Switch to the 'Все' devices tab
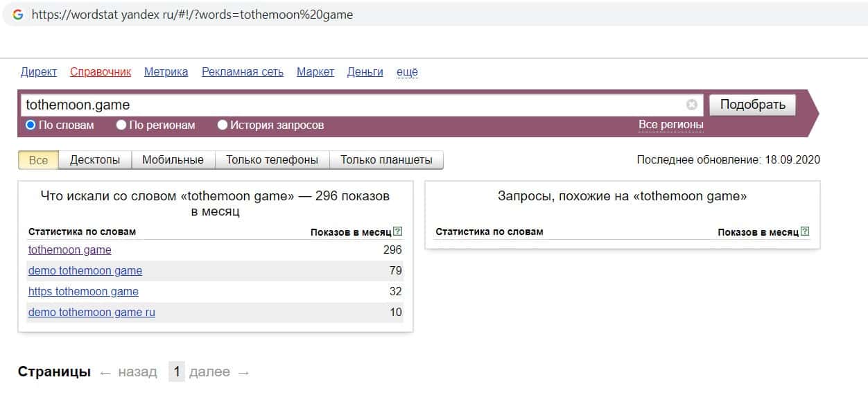The height and width of the screenshot is (393, 868). click(x=39, y=160)
